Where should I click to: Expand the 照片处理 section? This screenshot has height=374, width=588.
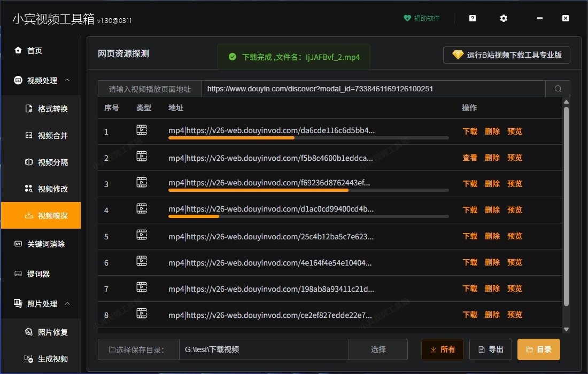[67, 303]
